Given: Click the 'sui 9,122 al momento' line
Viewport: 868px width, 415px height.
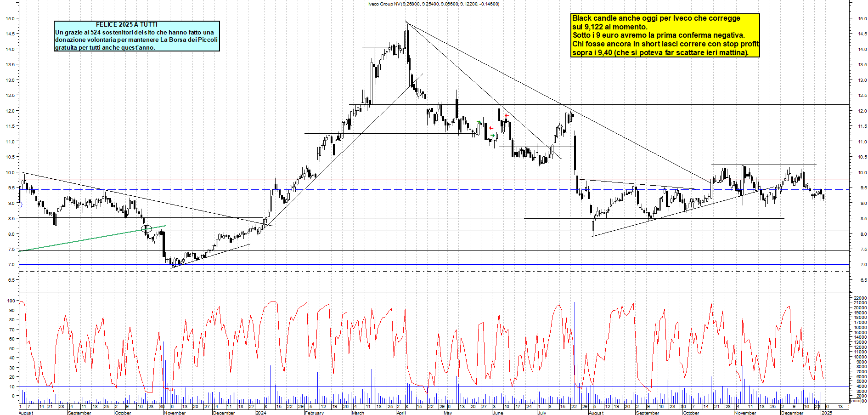Looking at the screenshot, I should 610,27.
